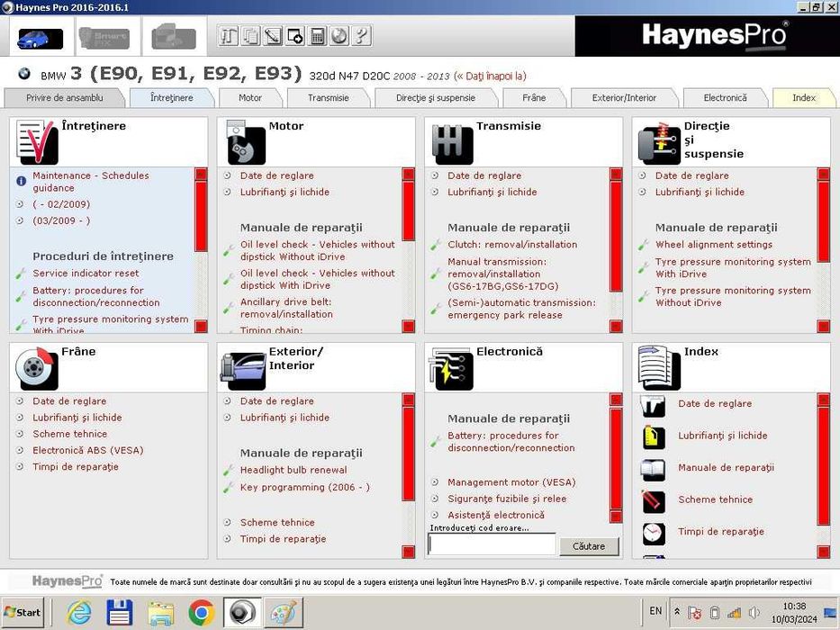The image size is (840, 630).
Task: Click the clock icon beside Timpi de reparație
Action: [654, 534]
